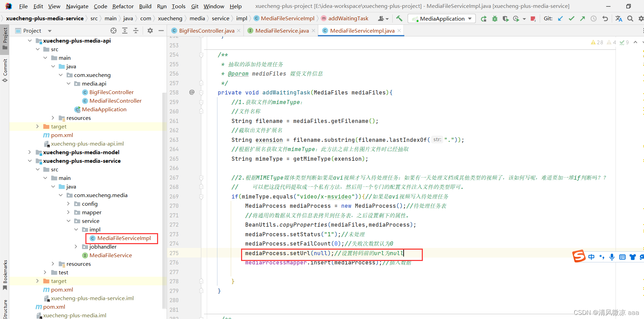Collapse the xuecheng-plus-media-api module
This screenshot has width=644, height=319.
pos(30,41)
